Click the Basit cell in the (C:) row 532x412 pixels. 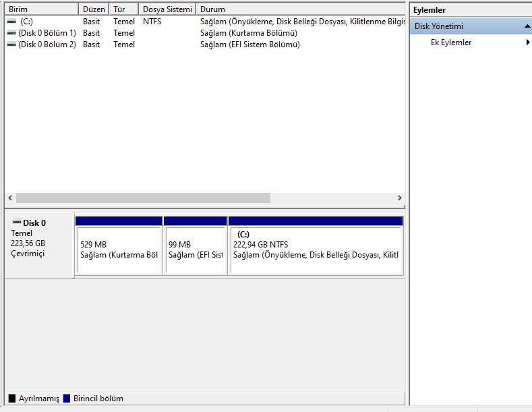(91, 22)
